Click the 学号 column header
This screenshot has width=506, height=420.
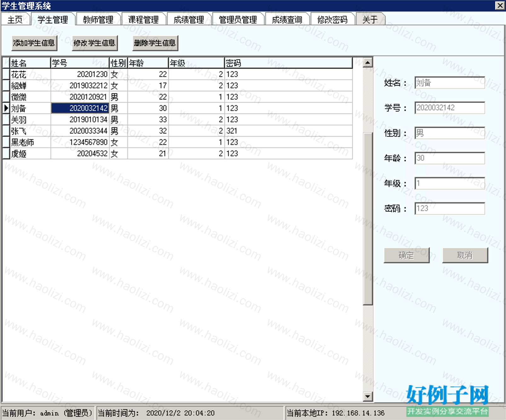pos(80,63)
